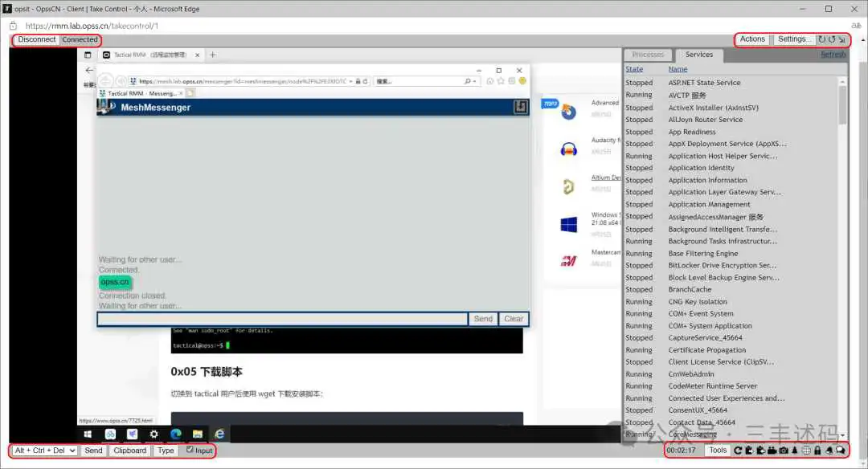Viewport: 868px width, 469px height.
Task: Open the Settings... menu
Action: [x=794, y=39]
